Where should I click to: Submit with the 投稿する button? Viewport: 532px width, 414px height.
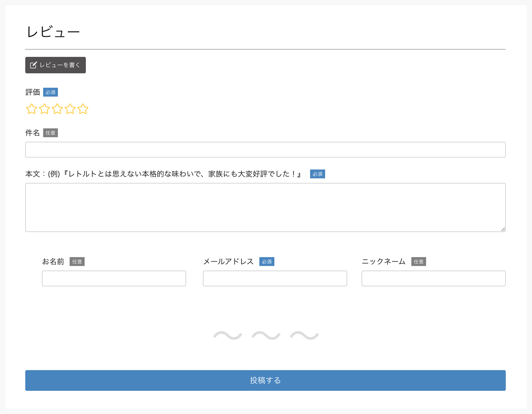265,380
